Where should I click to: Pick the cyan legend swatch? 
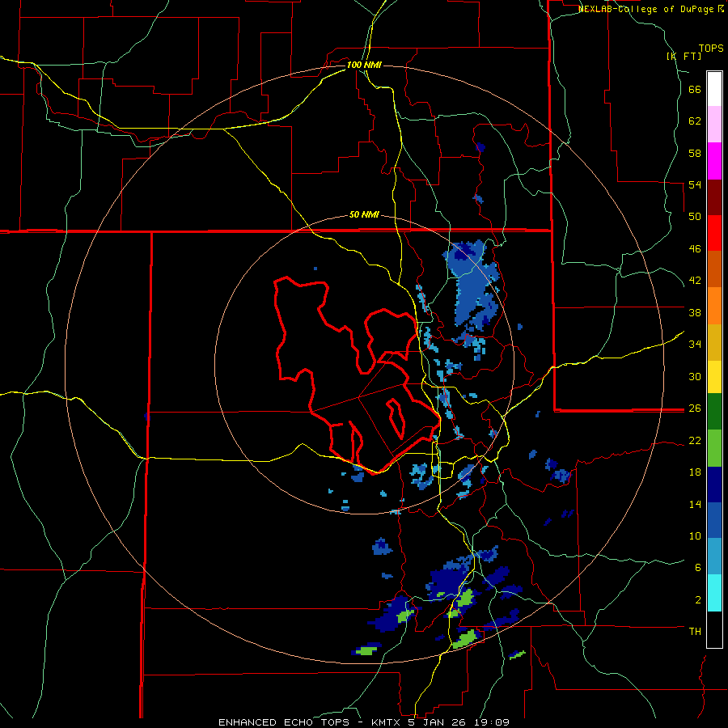[x=714, y=594]
